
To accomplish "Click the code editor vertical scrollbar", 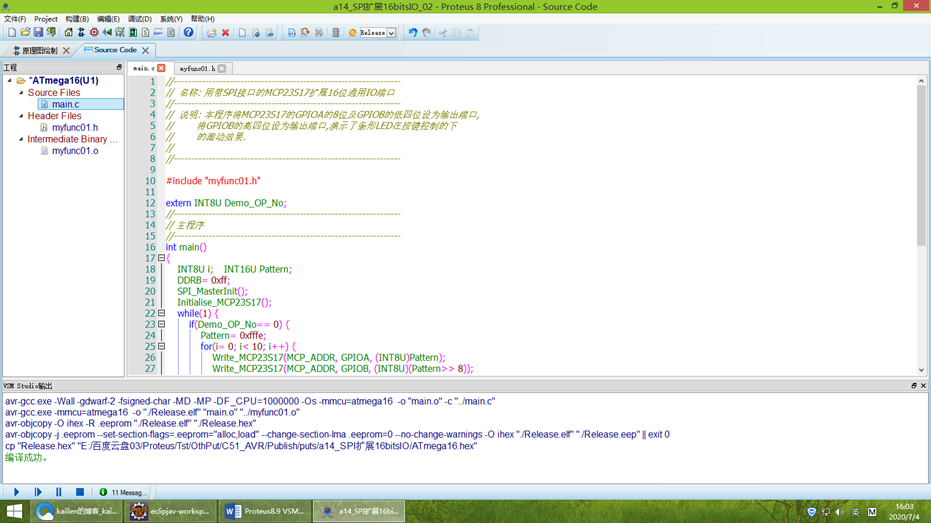I will (921, 166).
